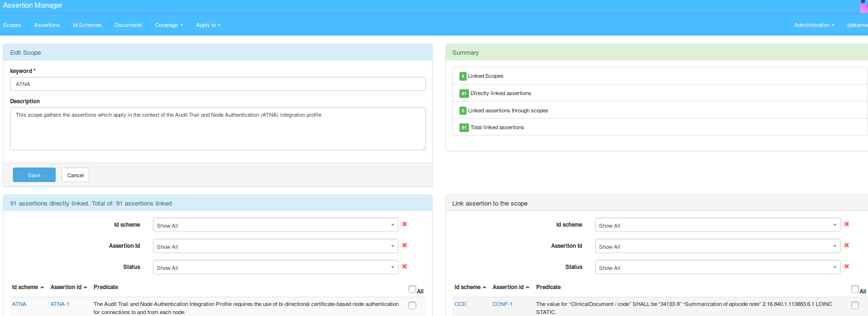Clear Id scheme filter in Link assertion panel

click(x=846, y=224)
